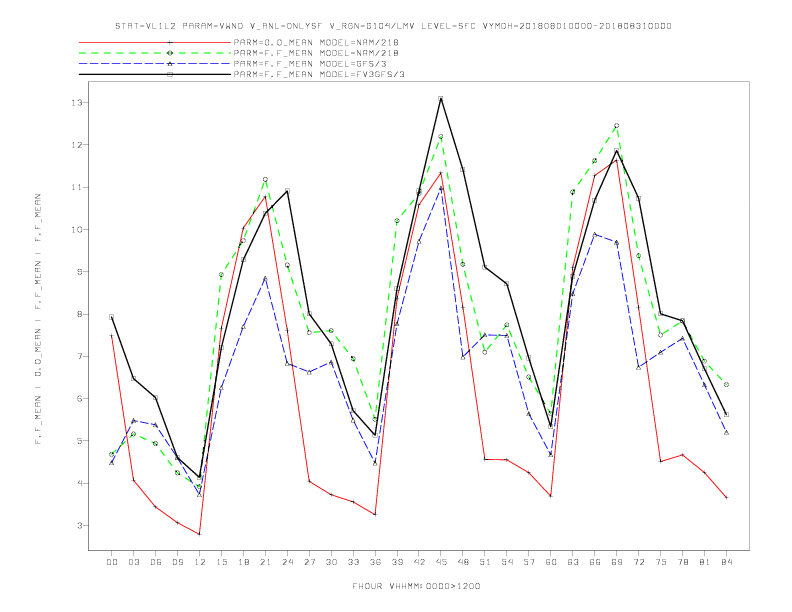Screen dimensions: 792x612
Task: Click x-axis tick label 75
Action: [661, 562]
